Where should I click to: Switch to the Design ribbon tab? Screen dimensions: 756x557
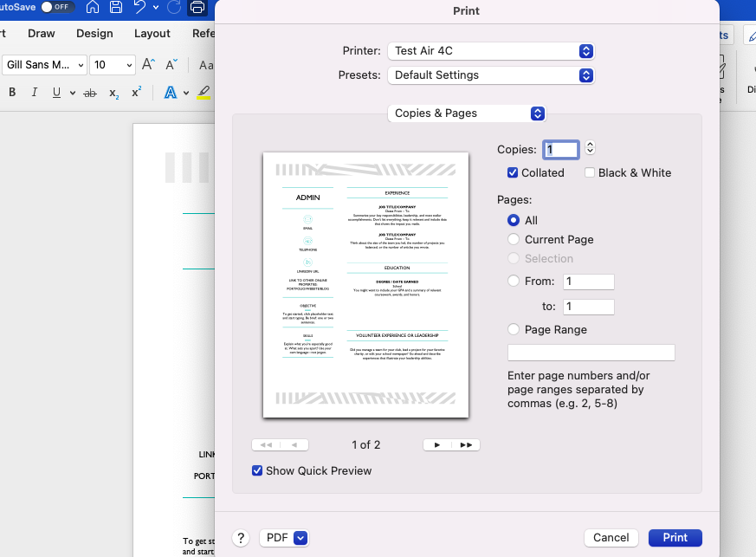click(x=94, y=33)
